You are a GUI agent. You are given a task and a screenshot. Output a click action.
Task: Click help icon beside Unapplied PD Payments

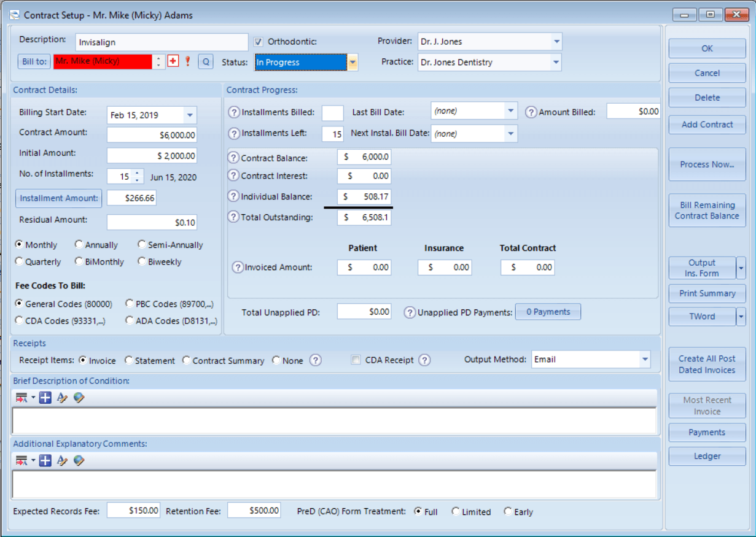[410, 312]
